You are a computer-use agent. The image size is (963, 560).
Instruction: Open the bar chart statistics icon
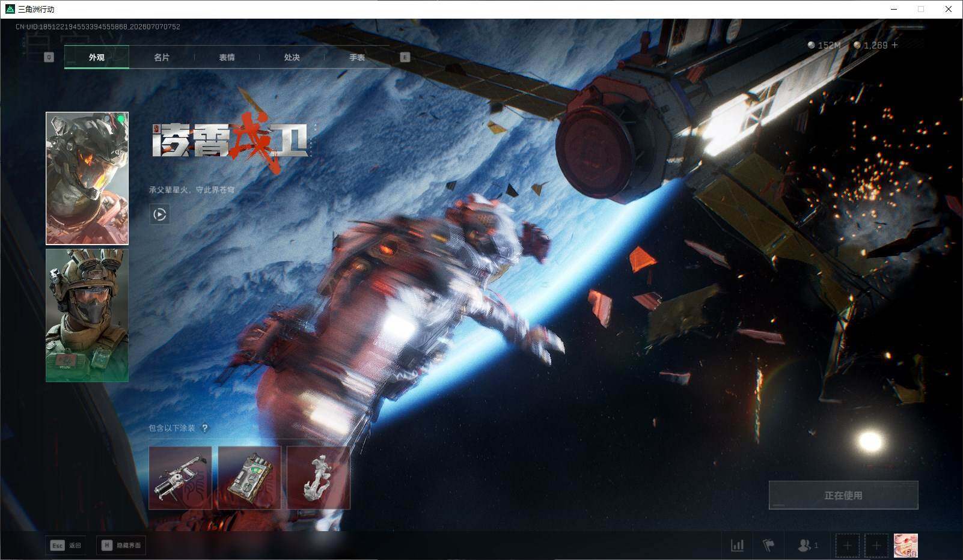[x=737, y=545]
